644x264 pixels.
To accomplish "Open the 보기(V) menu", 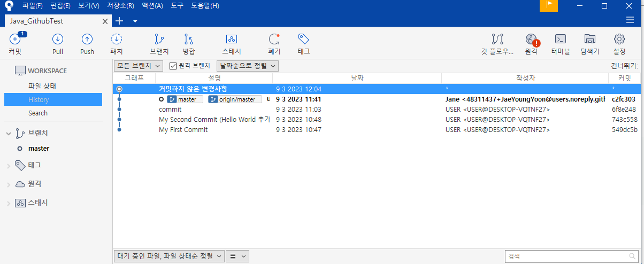I will pyautogui.click(x=88, y=5).
